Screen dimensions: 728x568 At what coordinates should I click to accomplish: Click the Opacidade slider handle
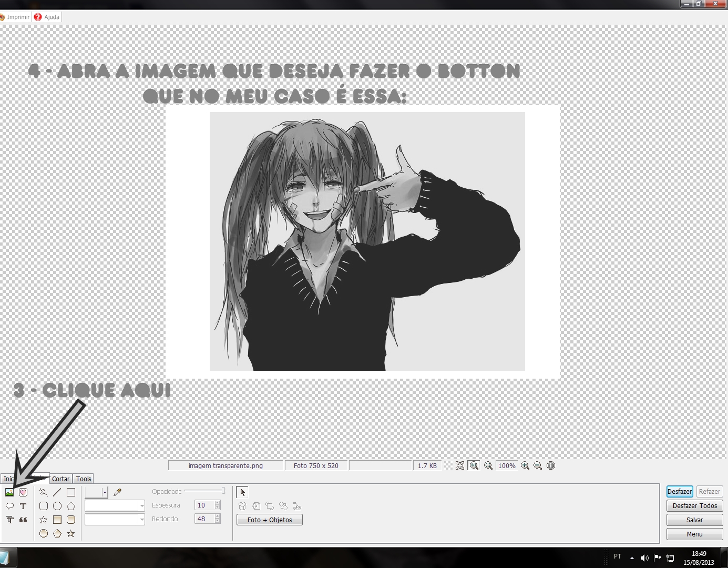pyautogui.click(x=223, y=491)
